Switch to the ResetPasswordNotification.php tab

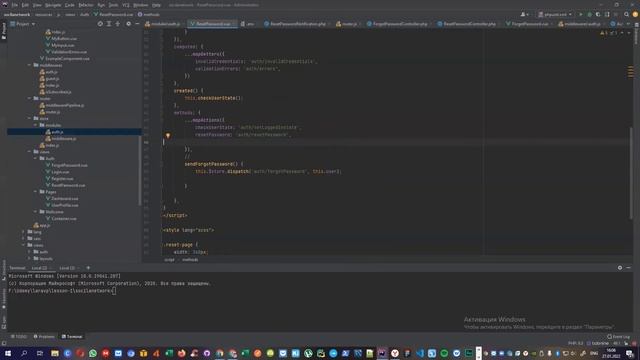coord(297,24)
